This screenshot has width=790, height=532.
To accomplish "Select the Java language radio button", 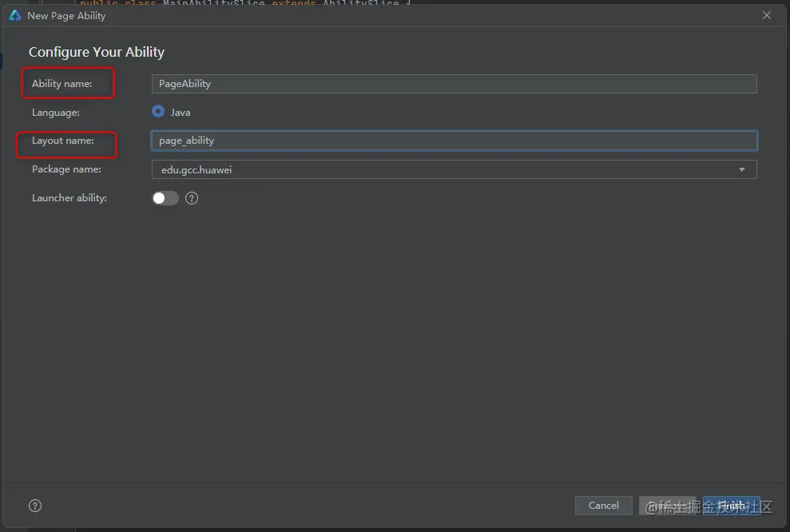I will click(158, 111).
